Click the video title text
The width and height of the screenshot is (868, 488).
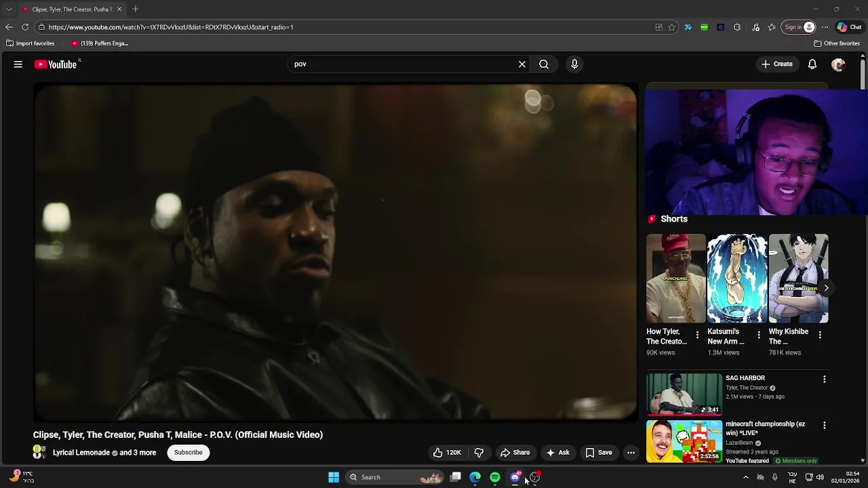[178, 434]
